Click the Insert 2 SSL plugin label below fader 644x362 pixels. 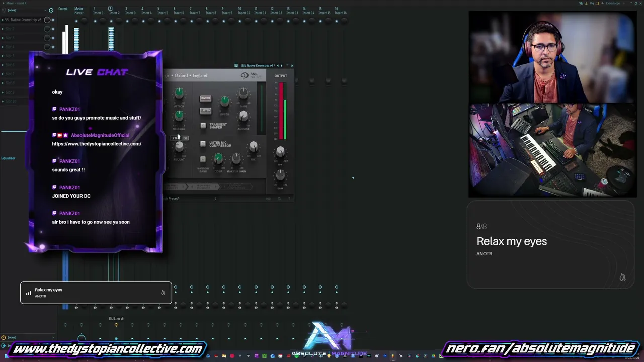116,319
